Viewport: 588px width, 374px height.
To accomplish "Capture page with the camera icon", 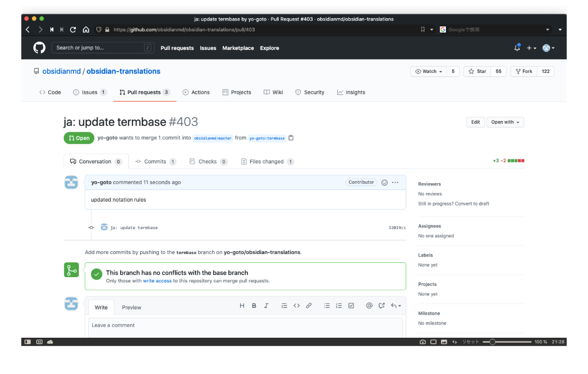I will (423, 342).
